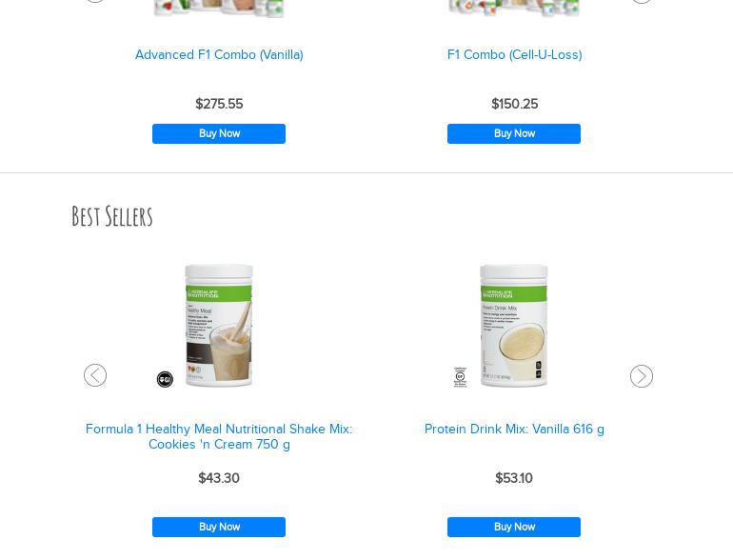Buy Now the $275.55 Advanced F1 Combo
Screen dimensions: 733x560
click(219, 133)
